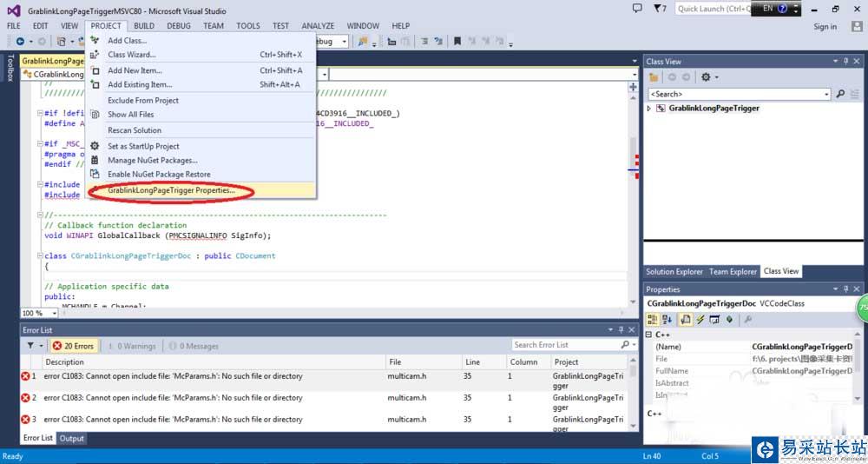Image resolution: width=868 pixels, height=464 pixels.
Task: Toggle the 0 Warnings filter button
Action: point(132,345)
